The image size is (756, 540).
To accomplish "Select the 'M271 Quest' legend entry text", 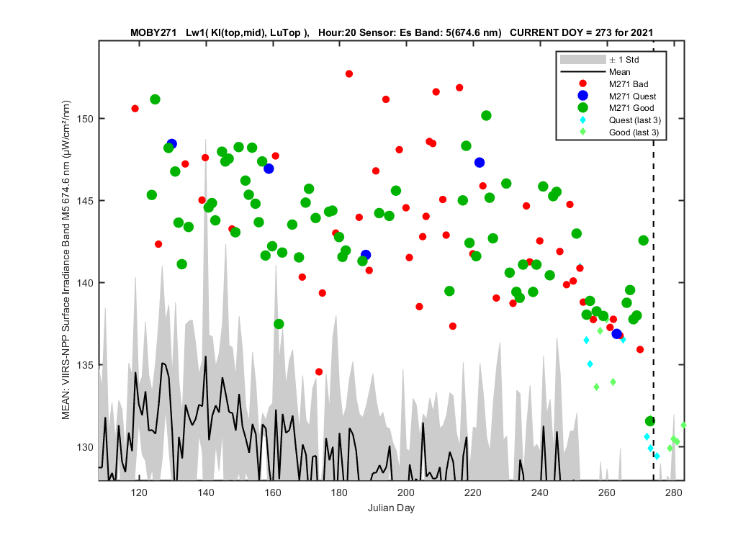I will pos(633,96).
